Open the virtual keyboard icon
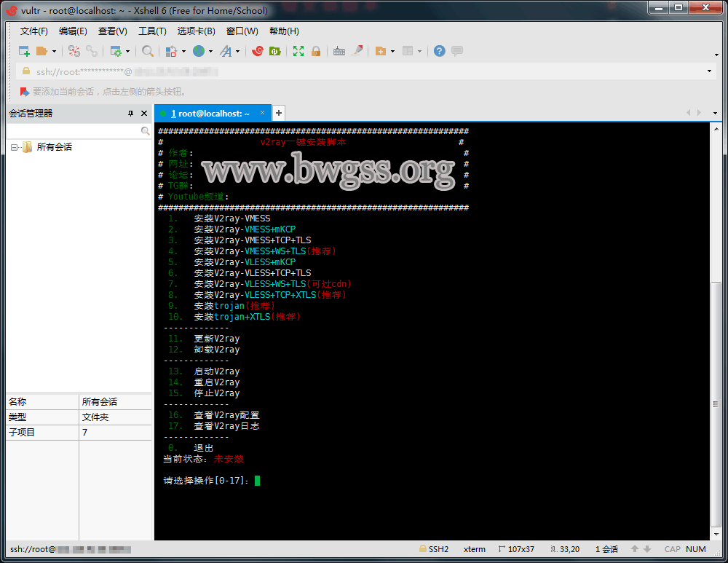 [x=339, y=51]
